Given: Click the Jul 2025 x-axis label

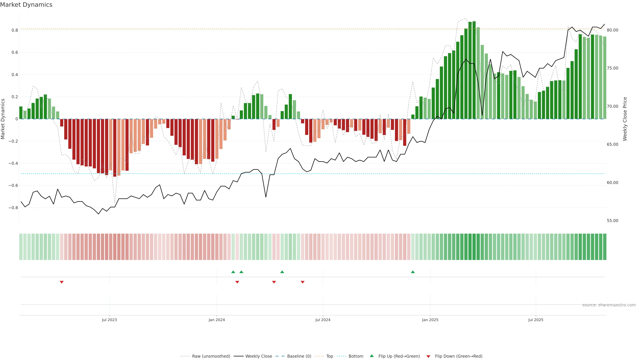Looking at the screenshot, I should tap(535, 320).
